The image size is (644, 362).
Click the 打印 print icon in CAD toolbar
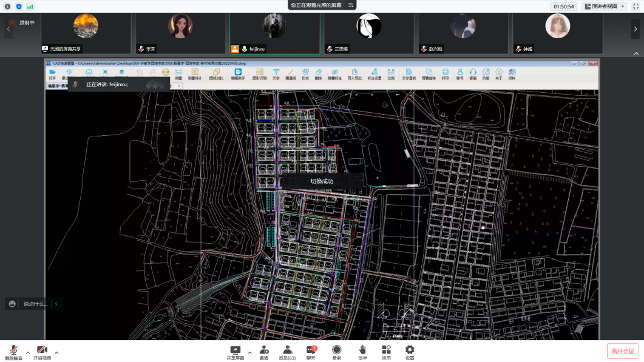(x=445, y=74)
